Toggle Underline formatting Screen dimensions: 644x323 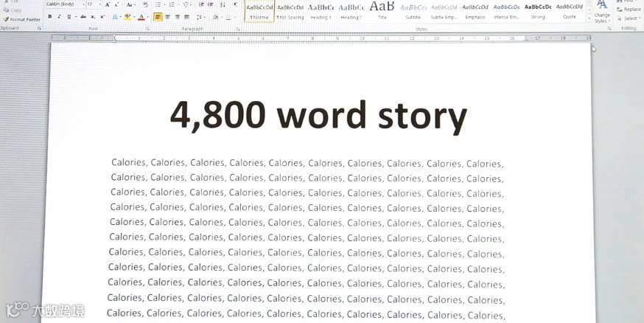pos(69,16)
